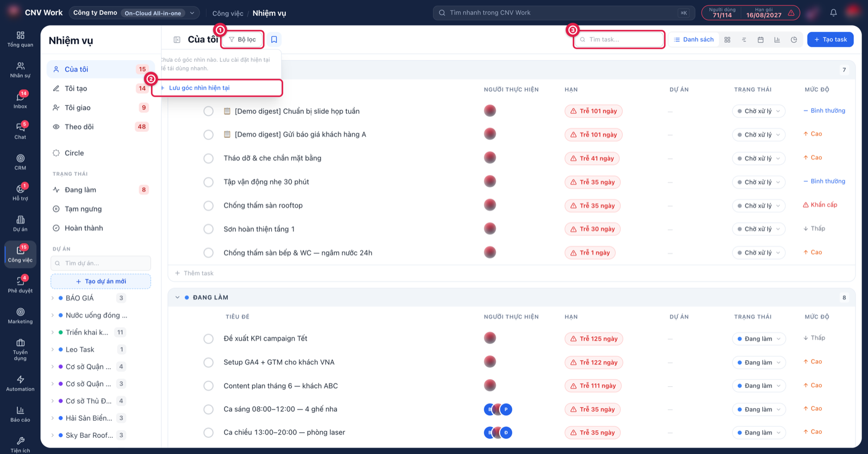
Task: Mark 'Chuẩn bị slide họp tuần' task complete
Action: click(x=208, y=111)
